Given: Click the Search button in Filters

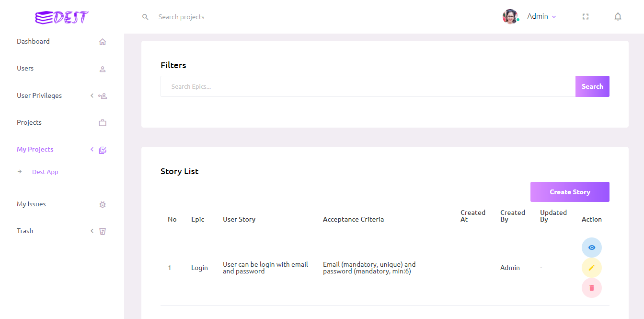Looking at the screenshot, I should [x=592, y=86].
